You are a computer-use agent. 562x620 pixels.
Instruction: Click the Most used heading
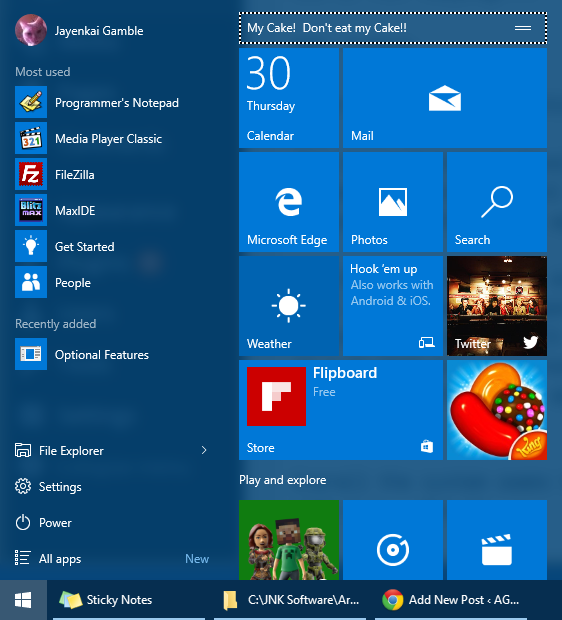click(x=43, y=72)
